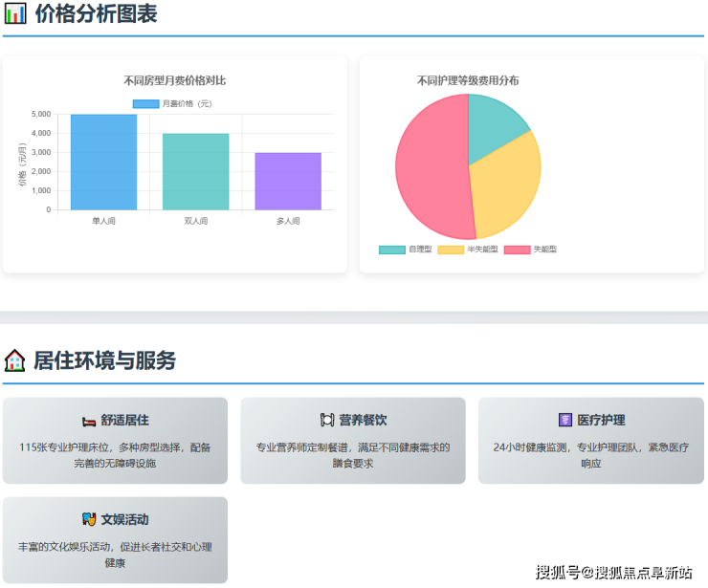Image resolution: width=708 pixels, height=588 pixels.
Task: Click the bar chart icon beside 价格分析图表
Action: (15, 14)
